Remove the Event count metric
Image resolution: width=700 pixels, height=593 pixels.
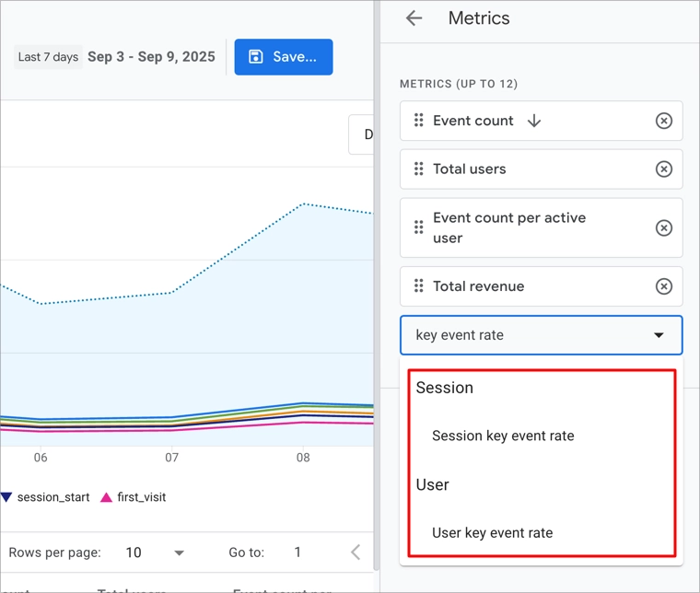[663, 121]
